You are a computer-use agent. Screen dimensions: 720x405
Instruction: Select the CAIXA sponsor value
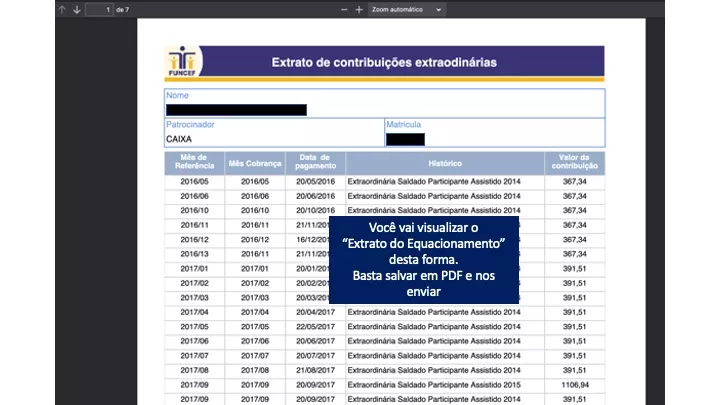179,139
